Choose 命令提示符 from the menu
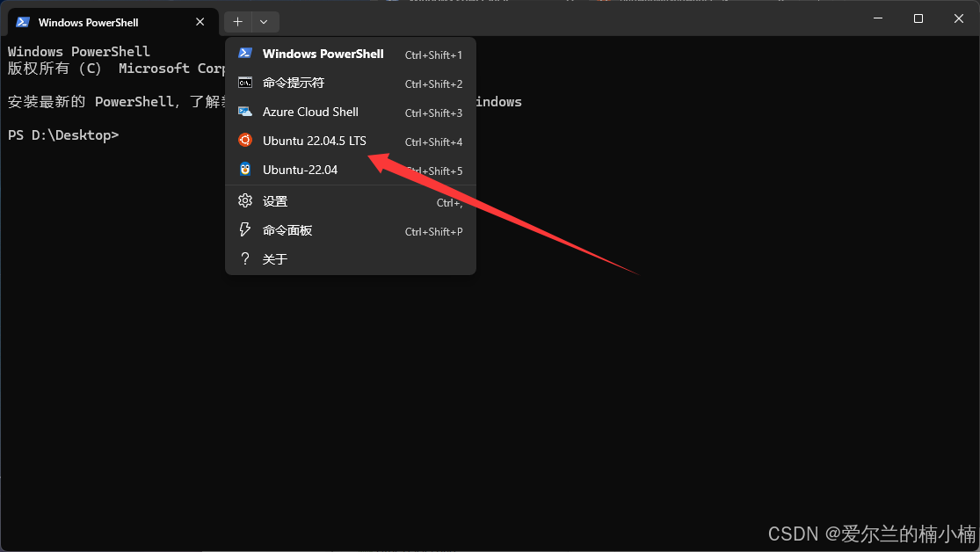The image size is (980, 552). (351, 84)
